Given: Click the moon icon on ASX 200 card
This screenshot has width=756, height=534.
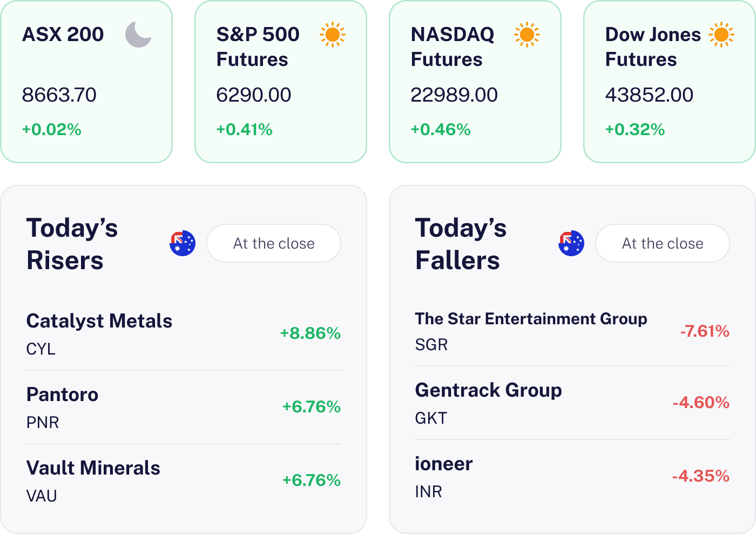Looking at the screenshot, I should coord(138,35).
